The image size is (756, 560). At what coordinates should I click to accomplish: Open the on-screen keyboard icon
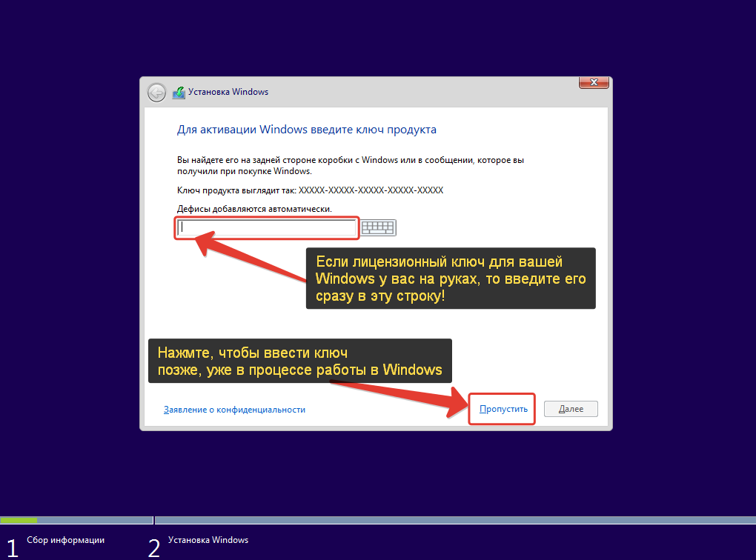tap(379, 227)
